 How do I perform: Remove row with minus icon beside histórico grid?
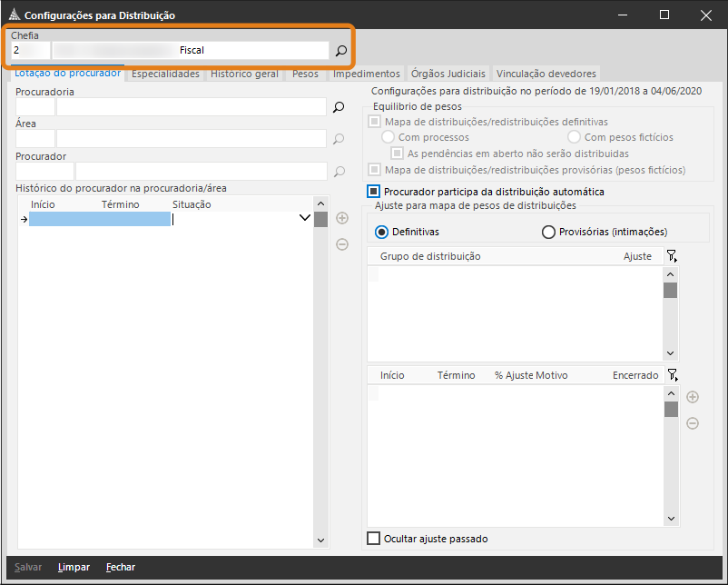pos(342,243)
